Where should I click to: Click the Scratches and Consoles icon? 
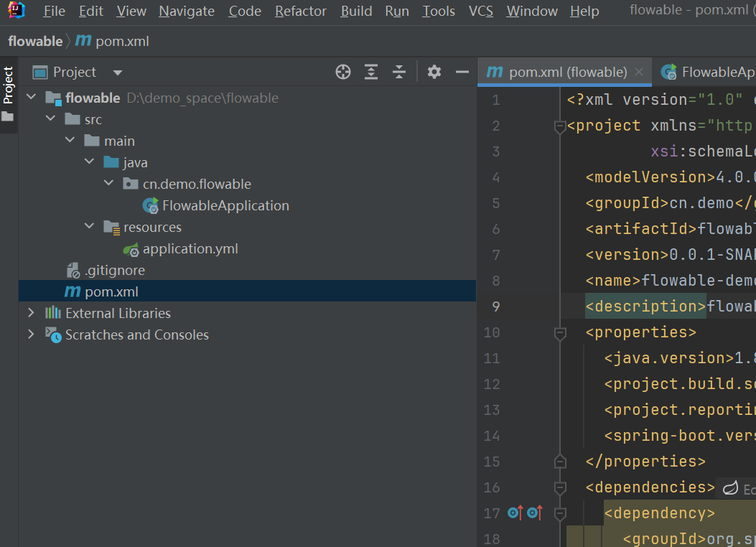coord(53,335)
